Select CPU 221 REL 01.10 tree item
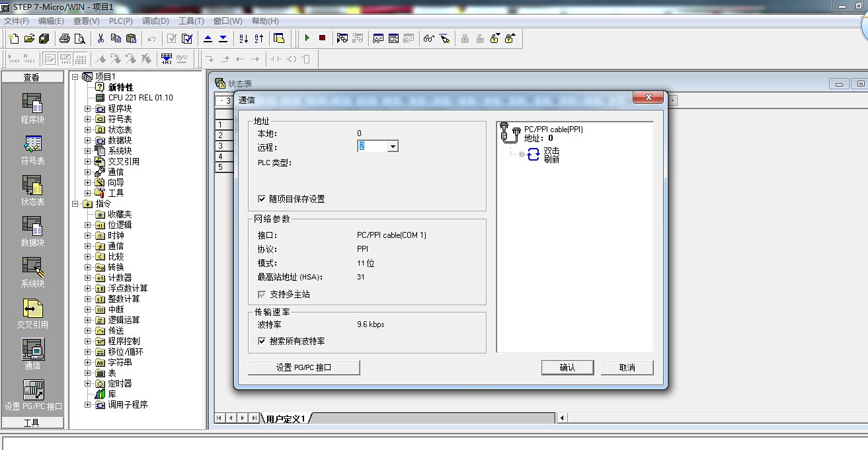Screen dimensions: 868x450 [140, 98]
